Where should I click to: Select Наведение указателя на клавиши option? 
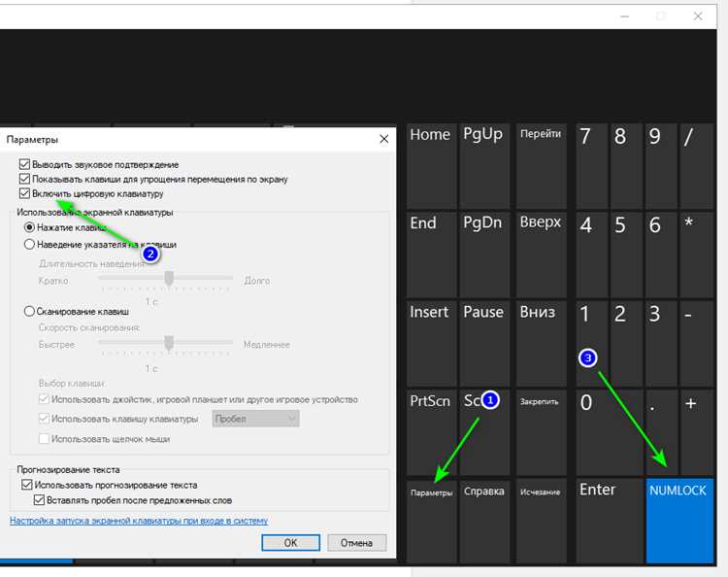coord(29,245)
